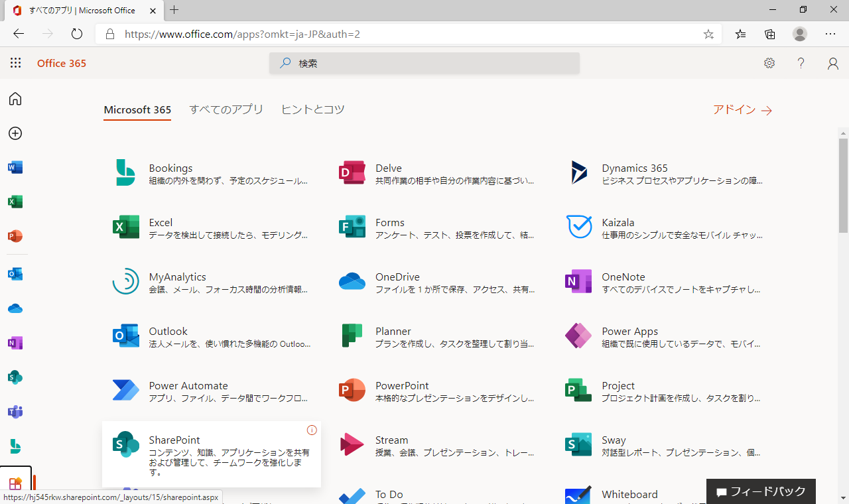The image size is (849, 504).
Task: Open the フィードバック button
Action: [x=761, y=491]
